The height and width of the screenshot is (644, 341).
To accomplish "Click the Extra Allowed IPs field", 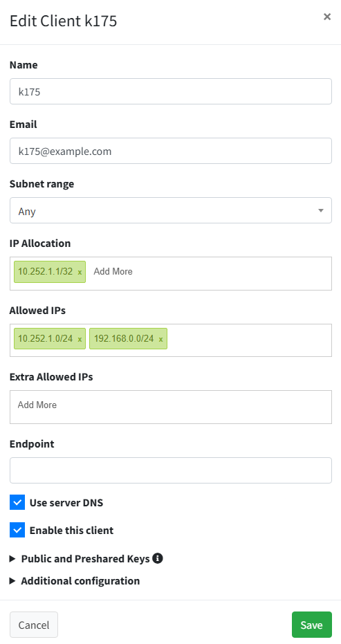I will [x=170, y=407].
